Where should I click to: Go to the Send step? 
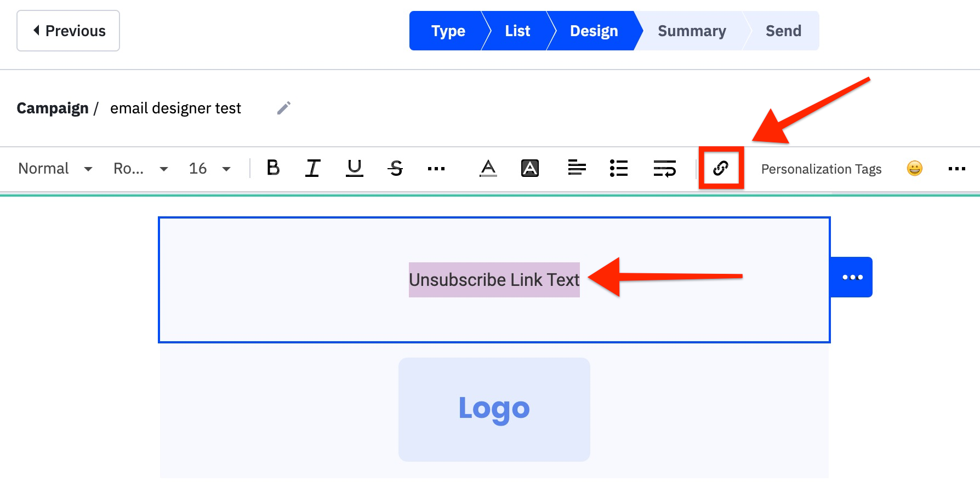783,31
